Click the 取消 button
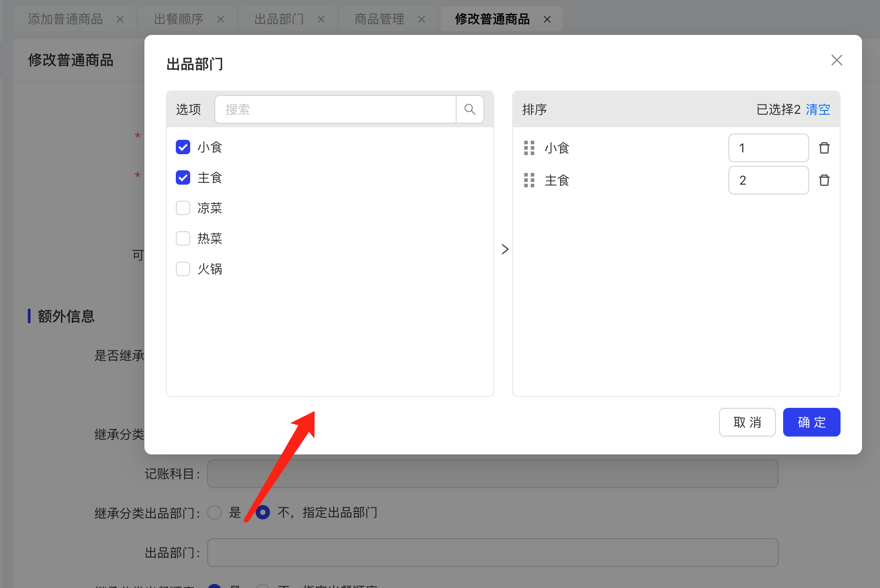The image size is (880, 588). 747,422
